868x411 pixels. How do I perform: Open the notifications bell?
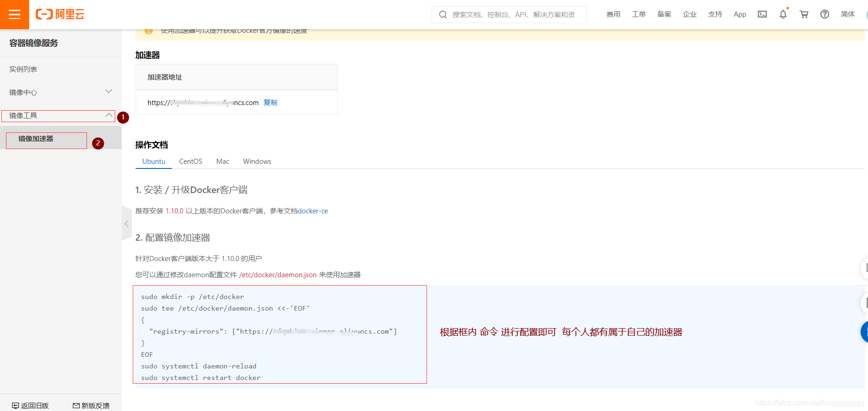783,14
